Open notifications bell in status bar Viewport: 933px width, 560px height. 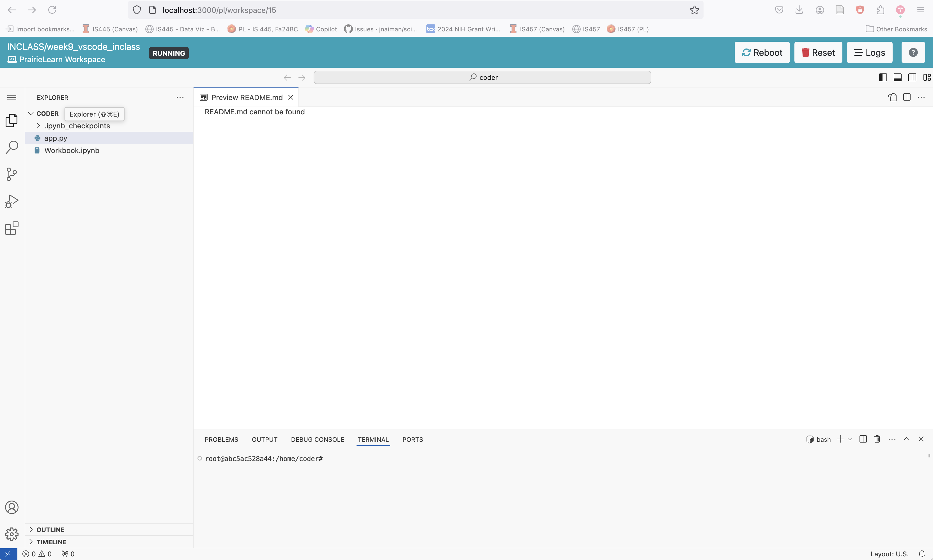922,554
